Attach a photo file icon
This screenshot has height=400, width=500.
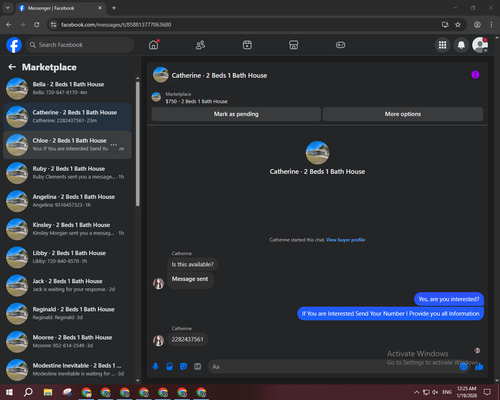point(169,367)
